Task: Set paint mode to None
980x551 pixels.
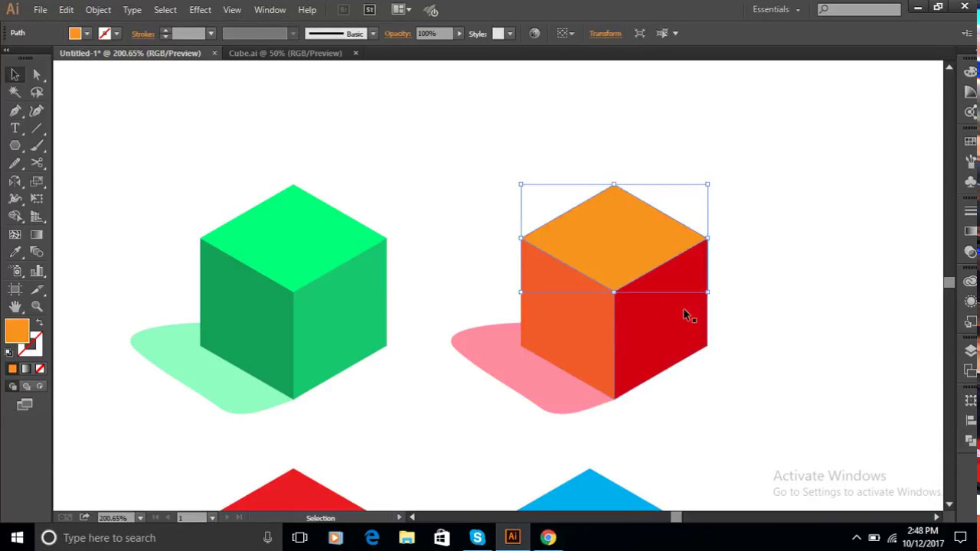Action: (x=40, y=369)
